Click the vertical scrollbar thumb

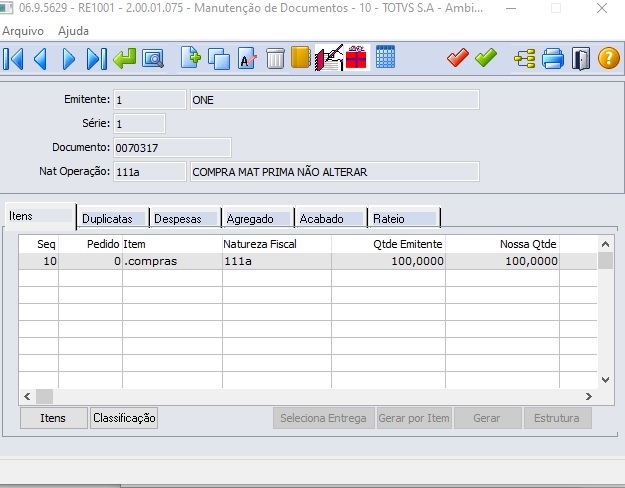605,261
